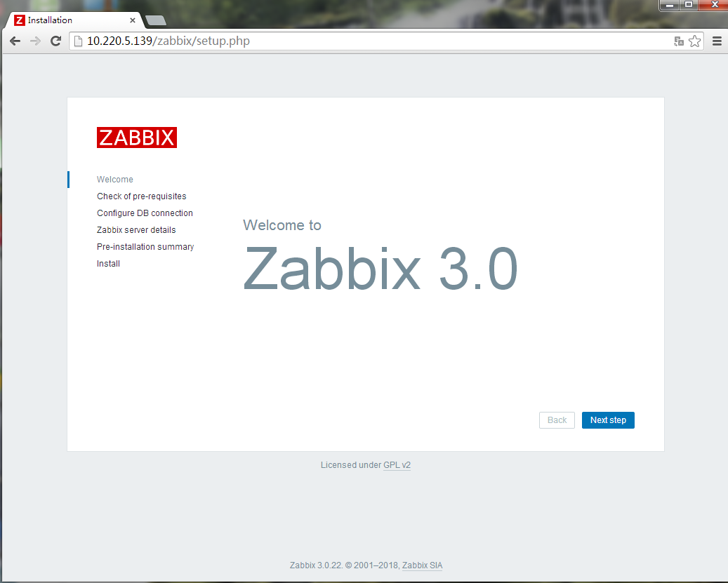The width and height of the screenshot is (728, 583).
Task: Select Pre-installation summary step
Action: coord(145,247)
